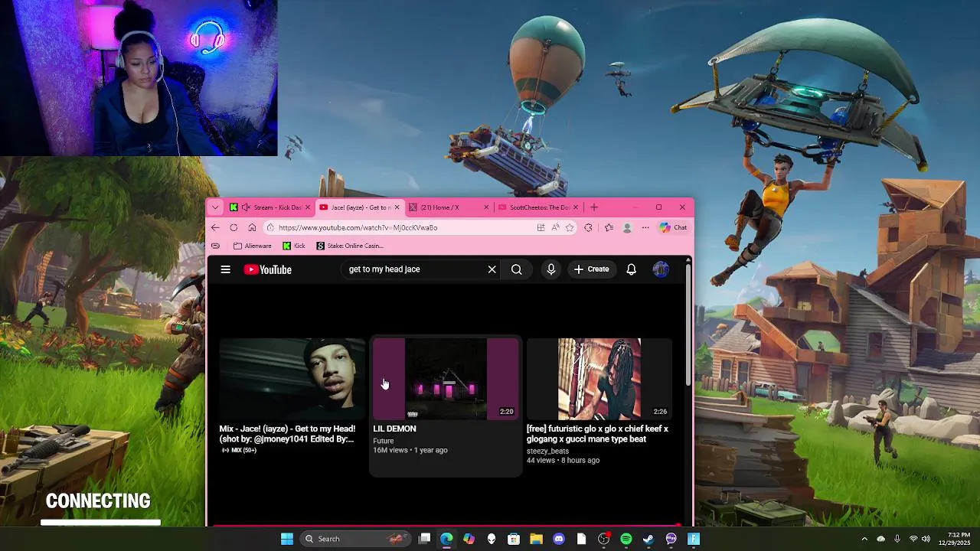
Task: Go back in Edge browser
Action: 215,227
